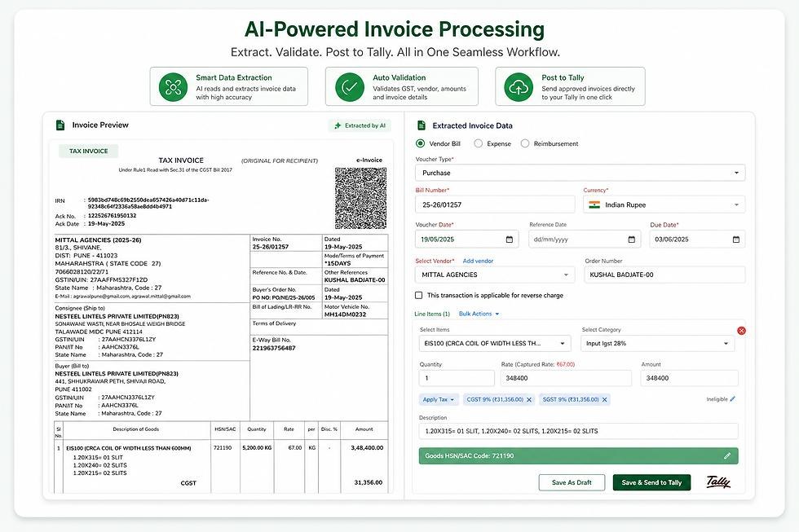Open the Reference Date calendar icon
The width and height of the screenshot is (799, 532).
pos(631,240)
